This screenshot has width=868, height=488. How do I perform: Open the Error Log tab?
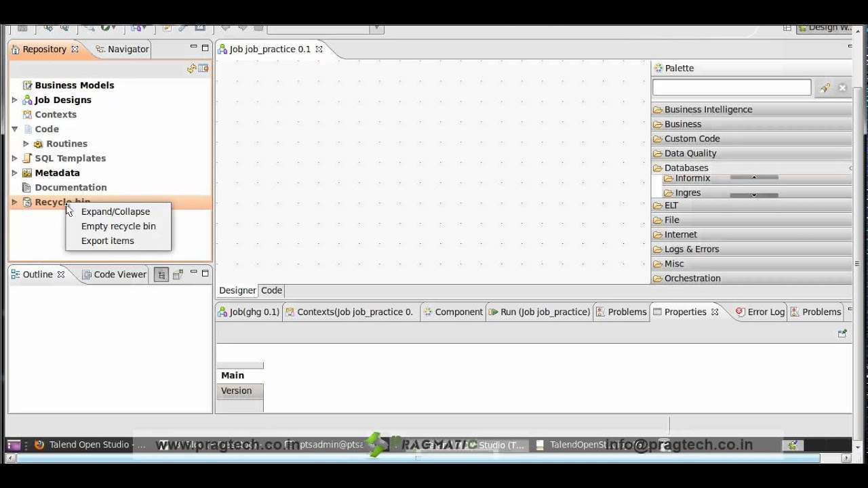pyautogui.click(x=760, y=312)
